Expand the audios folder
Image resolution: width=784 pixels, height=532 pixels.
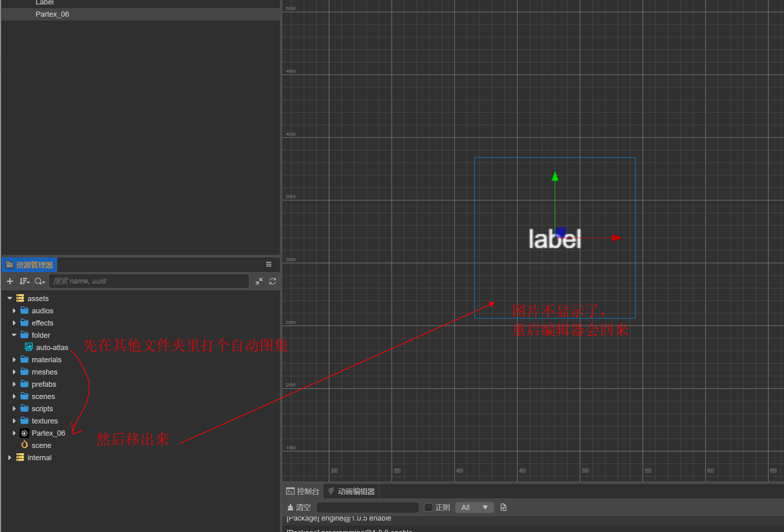click(14, 311)
